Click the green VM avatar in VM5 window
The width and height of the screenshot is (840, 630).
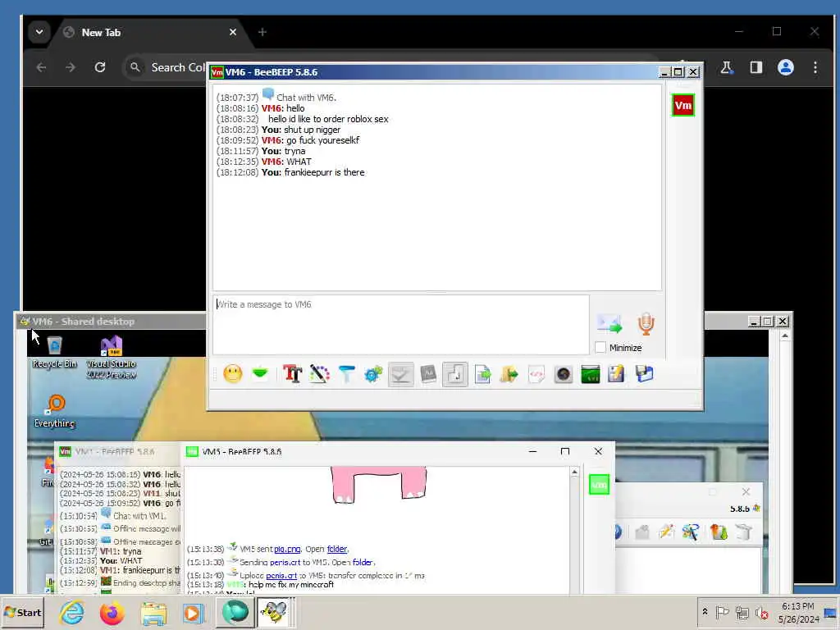[x=599, y=485]
